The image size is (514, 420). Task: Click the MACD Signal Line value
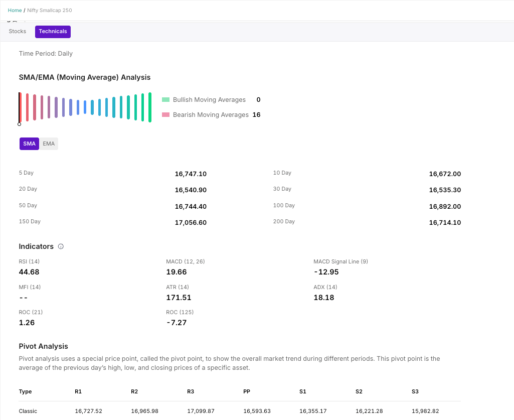coord(326,272)
